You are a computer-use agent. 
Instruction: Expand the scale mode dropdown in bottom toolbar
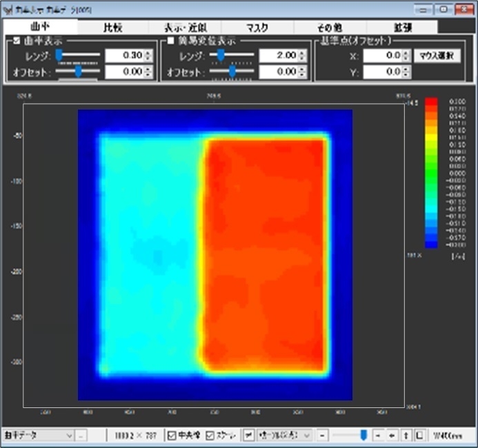306,436
